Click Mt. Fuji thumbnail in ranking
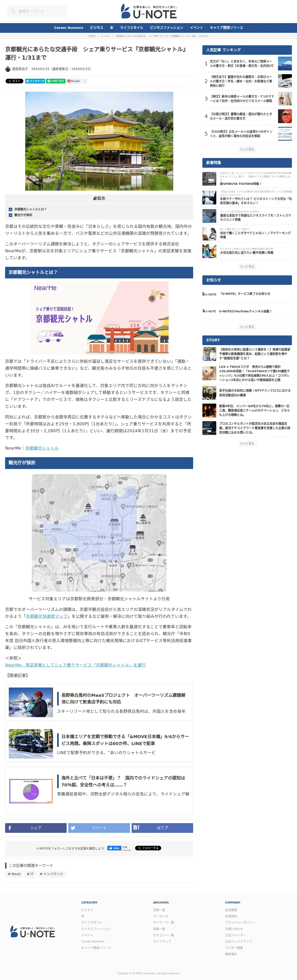This screenshot has width=297, height=980. click(x=285, y=64)
